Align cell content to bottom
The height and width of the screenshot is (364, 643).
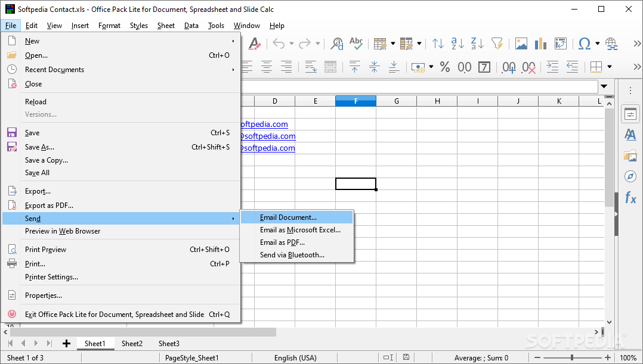[394, 67]
